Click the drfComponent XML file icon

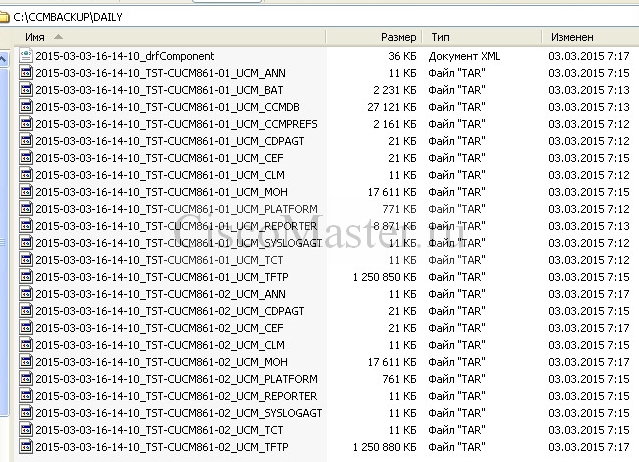point(26,56)
